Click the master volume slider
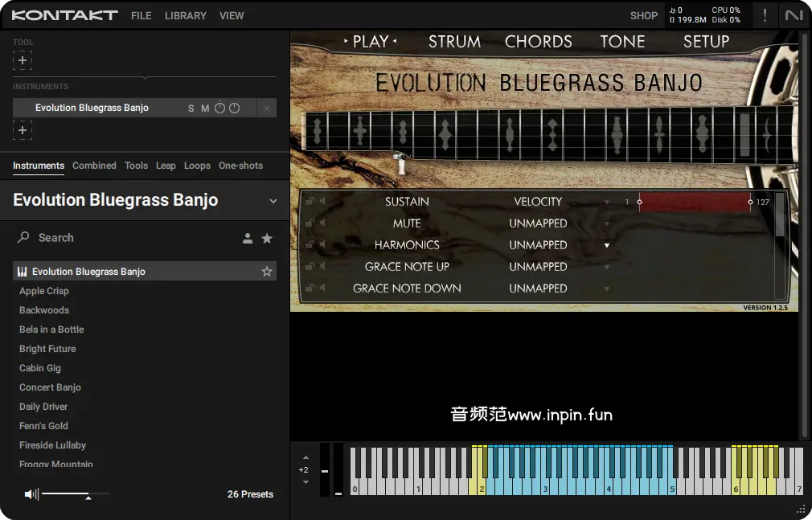This screenshot has height=520, width=812. coord(74,494)
